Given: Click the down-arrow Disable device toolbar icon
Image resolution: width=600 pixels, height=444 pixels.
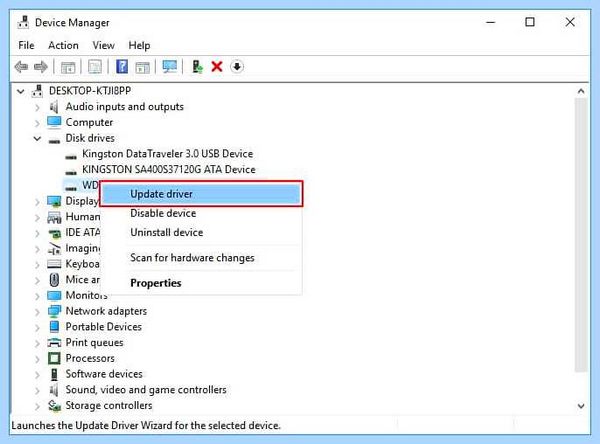Looking at the screenshot, I should point(237,67).
